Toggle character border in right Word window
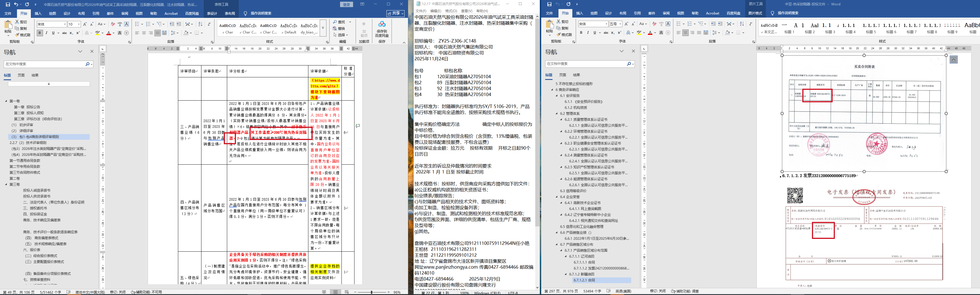980x295 pixels. (668, 24)
